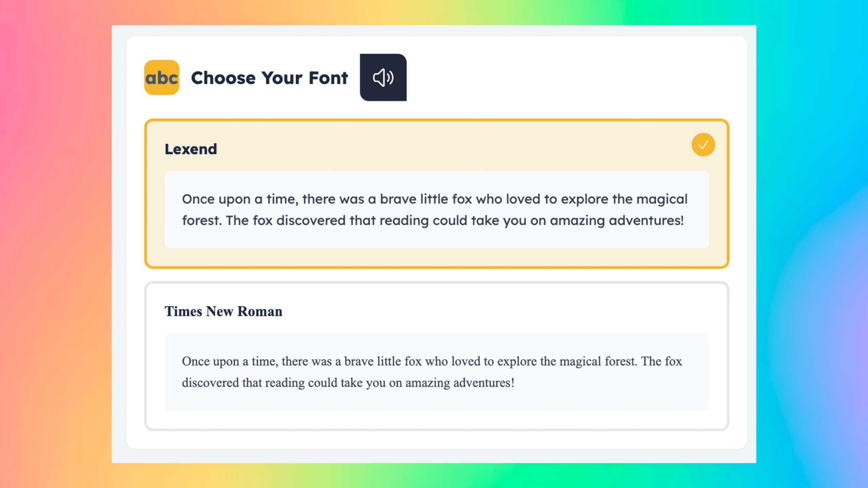Click the sound wave lines of speaker icon
The image size is (868, 488).
[390, 78]
